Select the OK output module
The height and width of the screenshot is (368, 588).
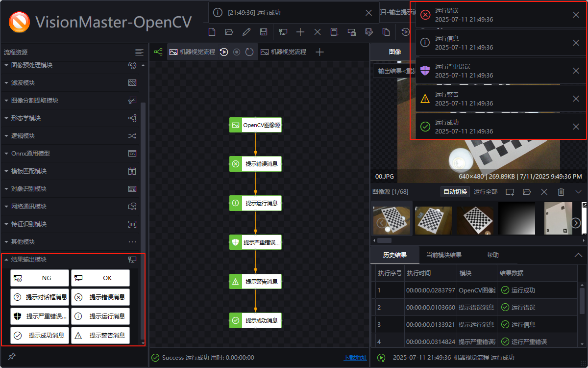tap(100, 278)
